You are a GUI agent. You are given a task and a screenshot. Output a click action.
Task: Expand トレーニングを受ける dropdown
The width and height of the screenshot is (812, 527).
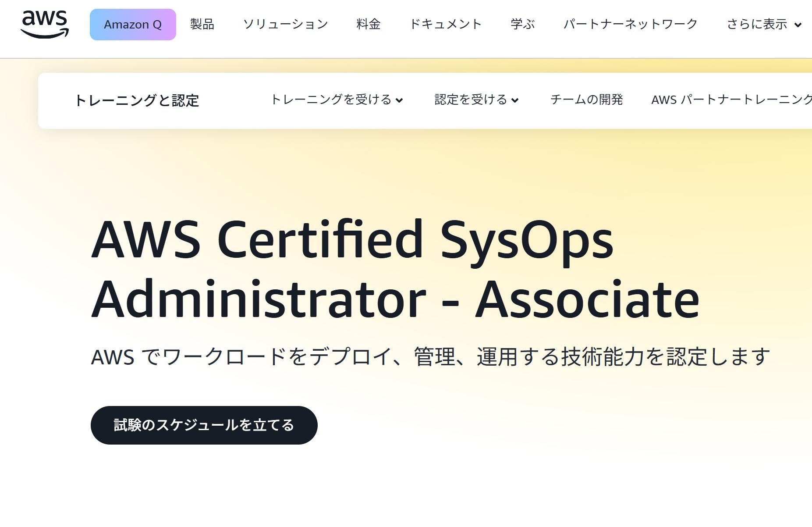pyautogui.click(x=337, y=100)
